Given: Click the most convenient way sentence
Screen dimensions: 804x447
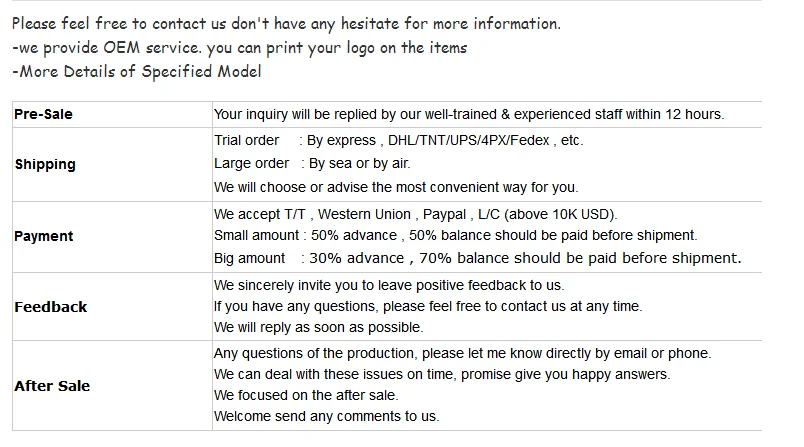Looking at the screenshot, I should point(396,187).
